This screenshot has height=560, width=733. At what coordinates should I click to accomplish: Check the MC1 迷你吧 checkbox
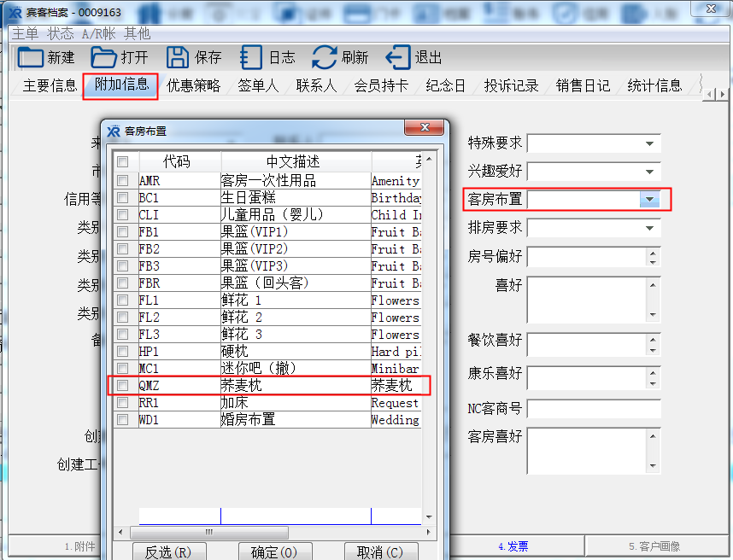click(x=122, y=368)
